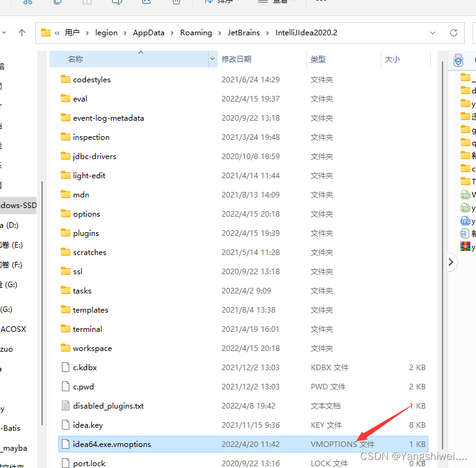Click the date 2022/4/20 11:42
Image resolution: width=476 pixels, height=468 pixels.
(x=251, y=444)
